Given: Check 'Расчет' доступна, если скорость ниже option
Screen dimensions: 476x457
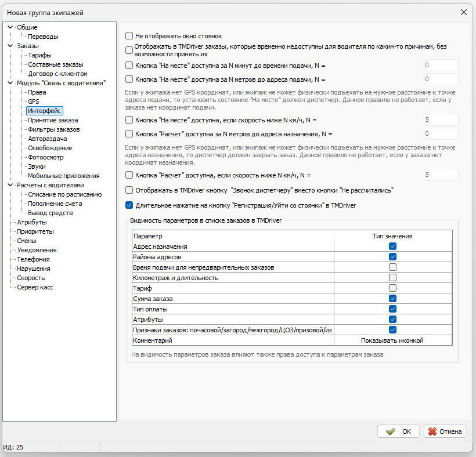Looking at the screenshot, I should (x=129, y=175).
